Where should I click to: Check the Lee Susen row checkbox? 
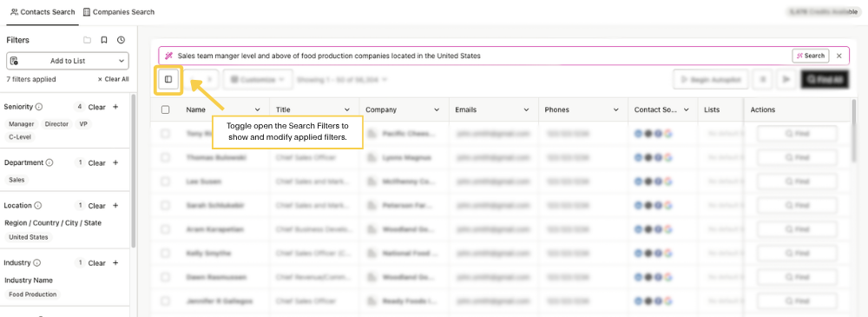pyautogui.click(x=166, y=182)
